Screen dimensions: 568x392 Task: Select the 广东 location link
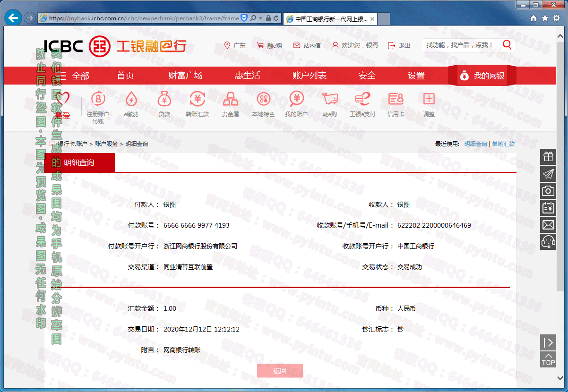(235, 45)
